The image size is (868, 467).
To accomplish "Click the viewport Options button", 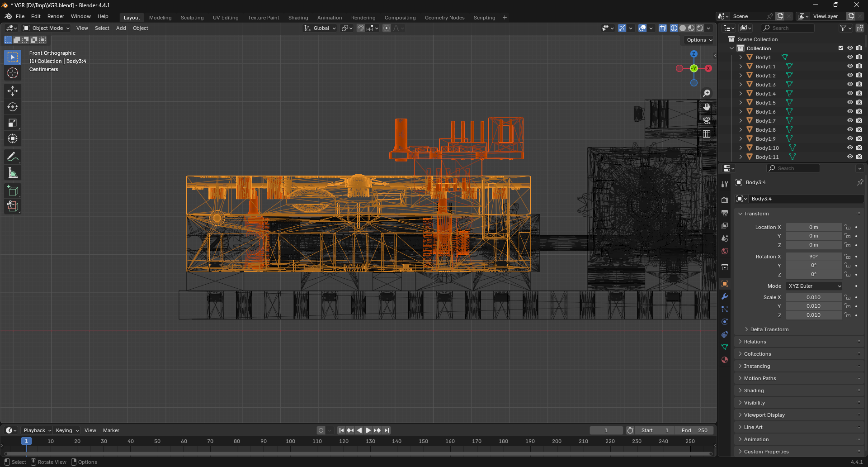I will [x=699, y=40].
